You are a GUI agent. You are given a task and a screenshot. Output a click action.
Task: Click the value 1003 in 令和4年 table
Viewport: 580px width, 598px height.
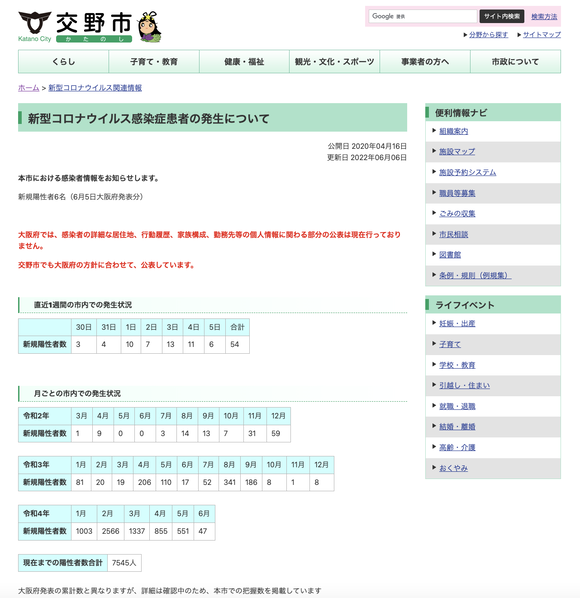(x=84, y=531)
